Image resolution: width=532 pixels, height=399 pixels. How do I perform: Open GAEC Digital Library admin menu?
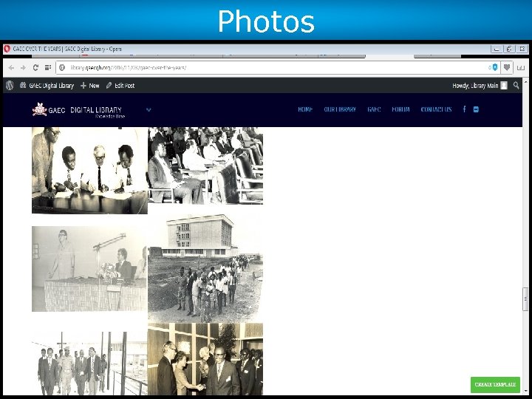point(47,86)
